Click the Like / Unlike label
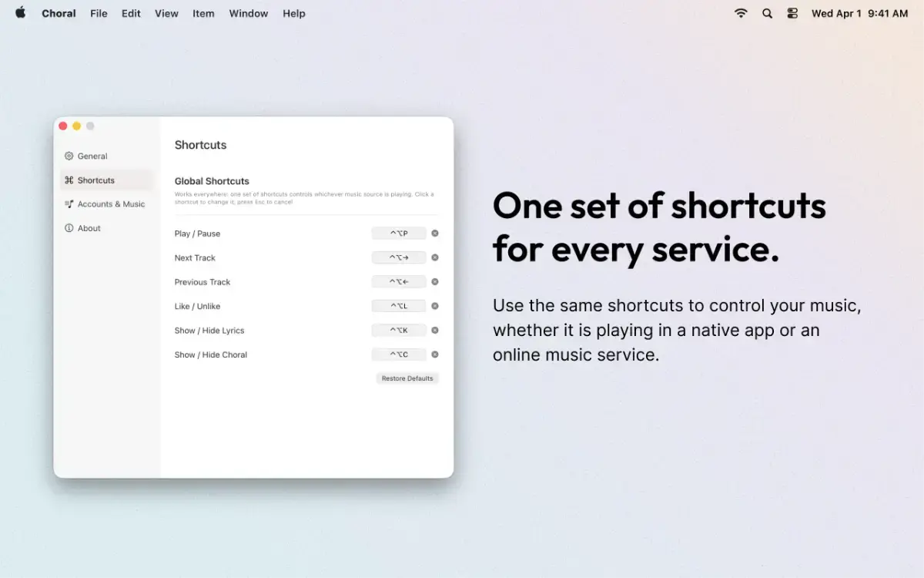Image resolution: width=924 pixels, height=578 pixels. pyautogui.click(x=197, y=306)
